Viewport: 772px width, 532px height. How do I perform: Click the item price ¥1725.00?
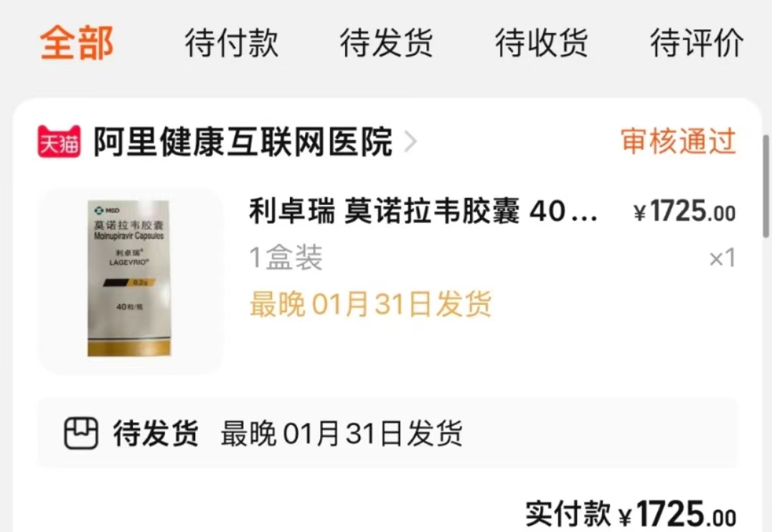(x=685, y=212)
